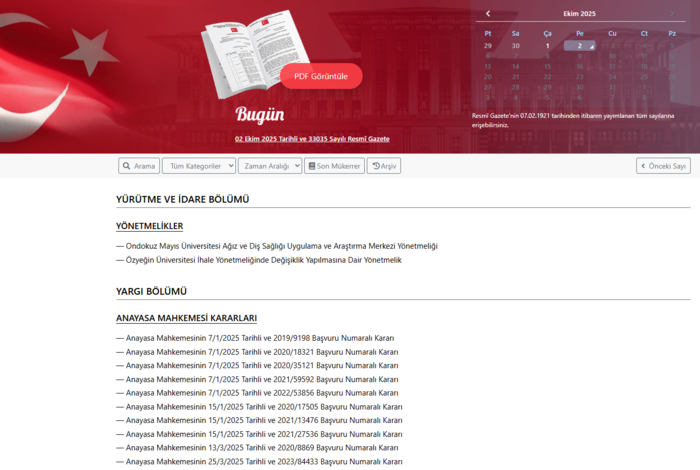Select 30 Eylül in the calendar
This screenshot has width=700, height=470.
tap(516, 46)
